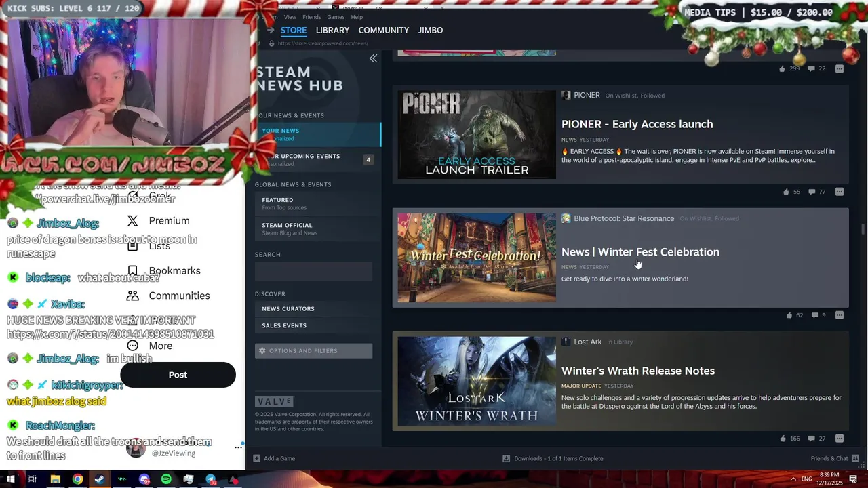Click the Lost Ark game icon
The height and width of the screenshot is (488, 868).
(x=566, y=342)
